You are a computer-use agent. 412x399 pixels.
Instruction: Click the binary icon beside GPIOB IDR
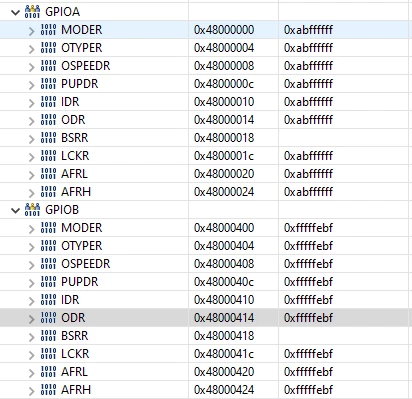(48, 300)
